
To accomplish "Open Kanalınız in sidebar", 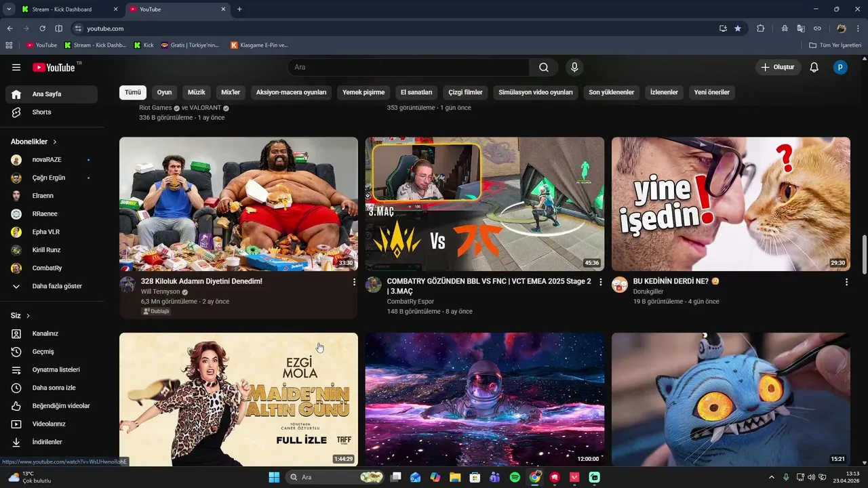I will coord(52,333).
